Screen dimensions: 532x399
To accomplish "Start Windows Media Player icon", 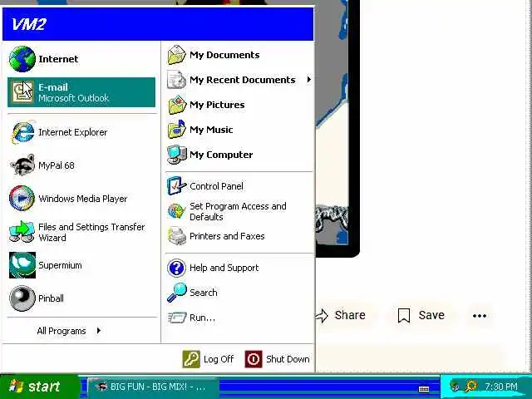I will click(22, 198).
